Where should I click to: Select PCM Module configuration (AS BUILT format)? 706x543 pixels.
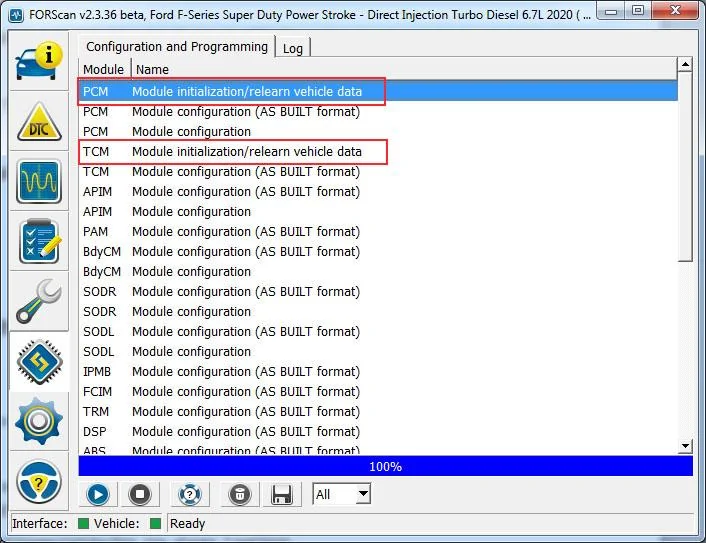pyautogui.click(x=378, y=112)
